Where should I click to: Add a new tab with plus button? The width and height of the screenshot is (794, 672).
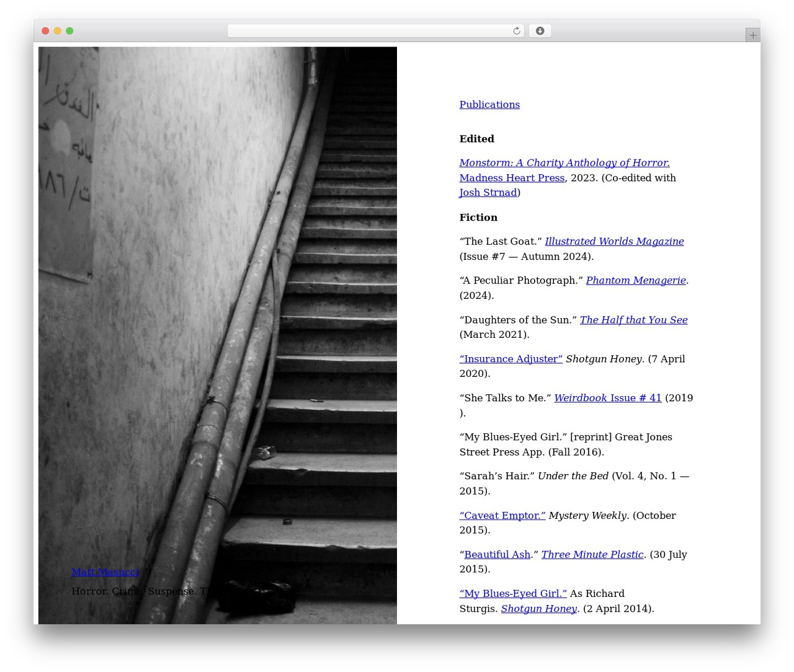click(752, 35)
